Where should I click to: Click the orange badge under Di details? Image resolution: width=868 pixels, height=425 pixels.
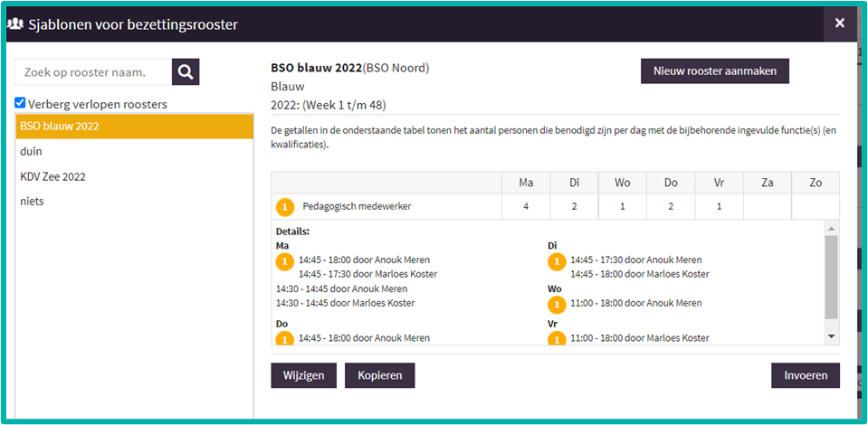[557, 262]
